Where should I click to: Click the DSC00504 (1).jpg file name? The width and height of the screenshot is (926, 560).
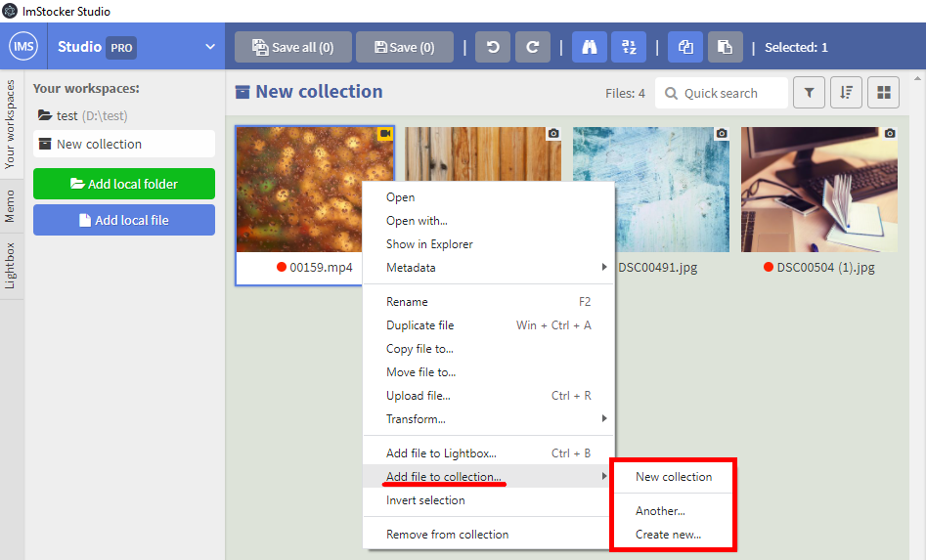pos(825,268)
